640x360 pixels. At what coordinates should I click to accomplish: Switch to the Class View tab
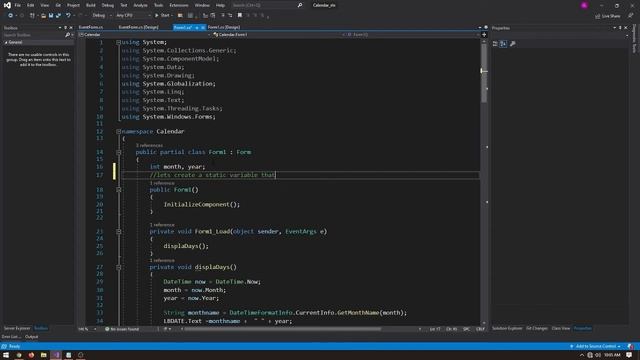[x=561, y=328]
